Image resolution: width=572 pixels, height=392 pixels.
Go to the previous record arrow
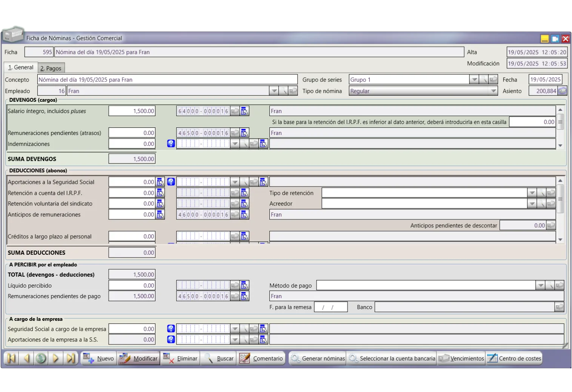coord(26,358)
